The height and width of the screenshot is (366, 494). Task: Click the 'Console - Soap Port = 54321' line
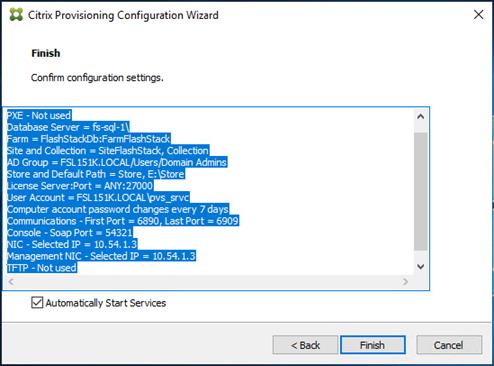click(x=70, y=232)
